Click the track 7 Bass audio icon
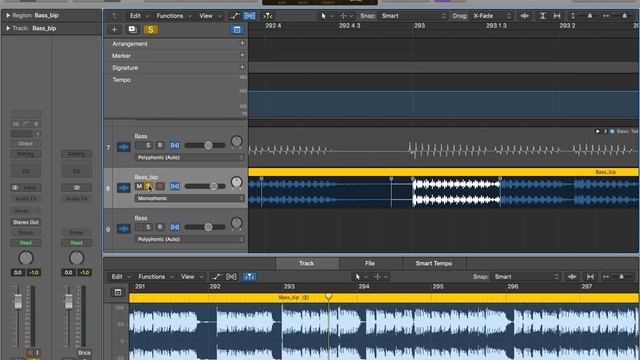640x360 pixels. click(x=124, y=147)
